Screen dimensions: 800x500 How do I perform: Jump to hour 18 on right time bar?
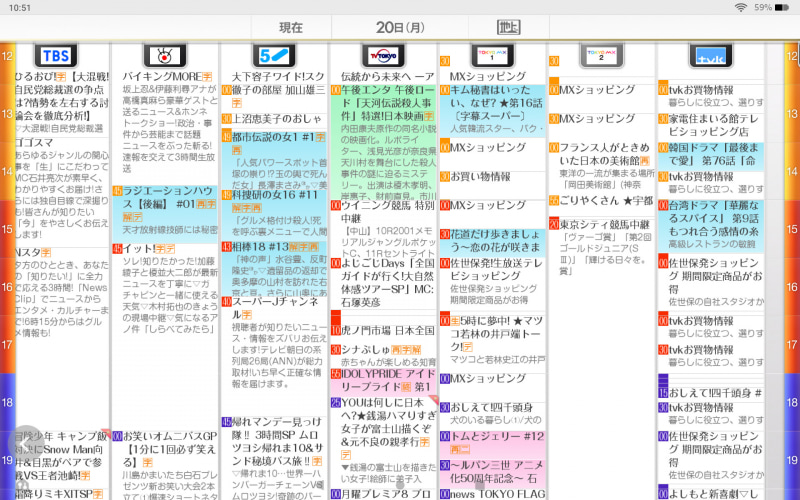[x=792, y=403]
